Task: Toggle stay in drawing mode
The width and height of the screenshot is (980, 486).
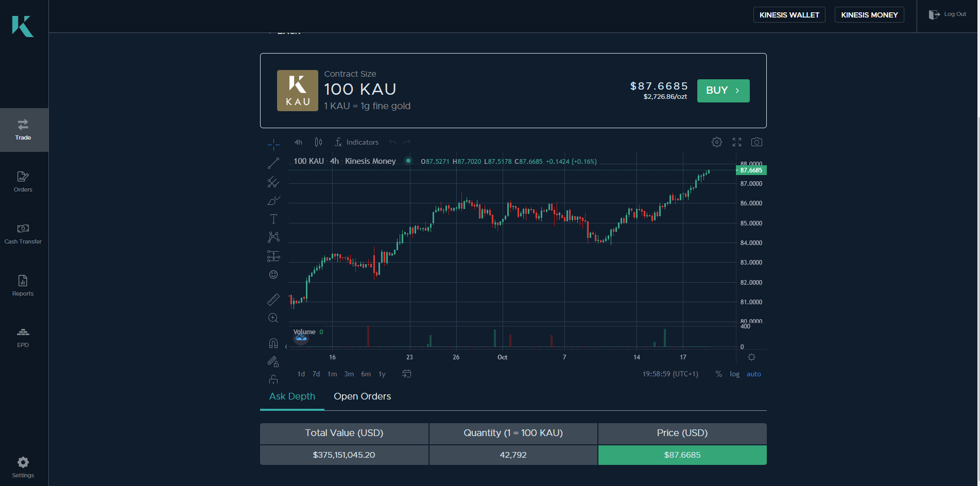Action: pyautogui.click(x=273, y=361)
